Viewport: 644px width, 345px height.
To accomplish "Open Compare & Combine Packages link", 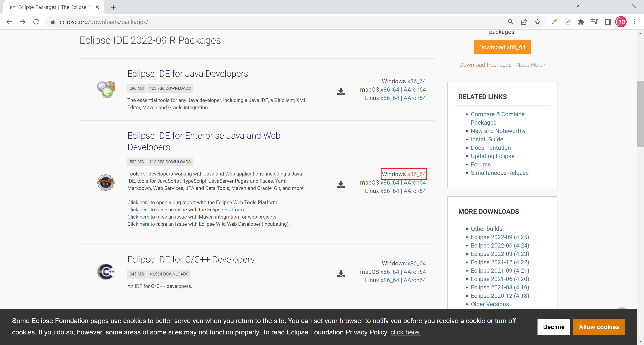I will pos(497,118).
